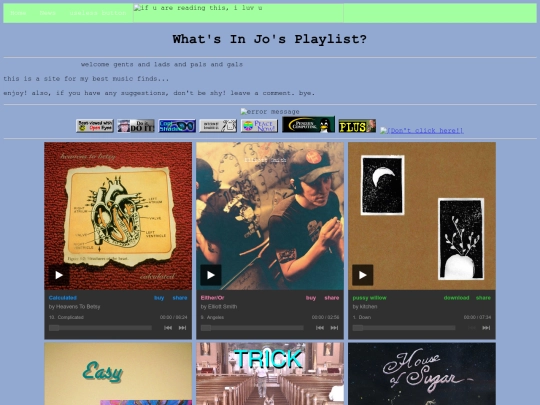Seek within the pussy willow progress bar
The width and height of the screenshot is (540, 405).
404,328
